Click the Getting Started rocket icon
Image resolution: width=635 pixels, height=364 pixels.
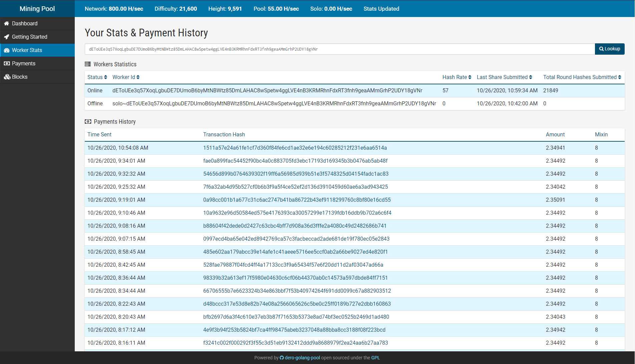coord(6,37)
